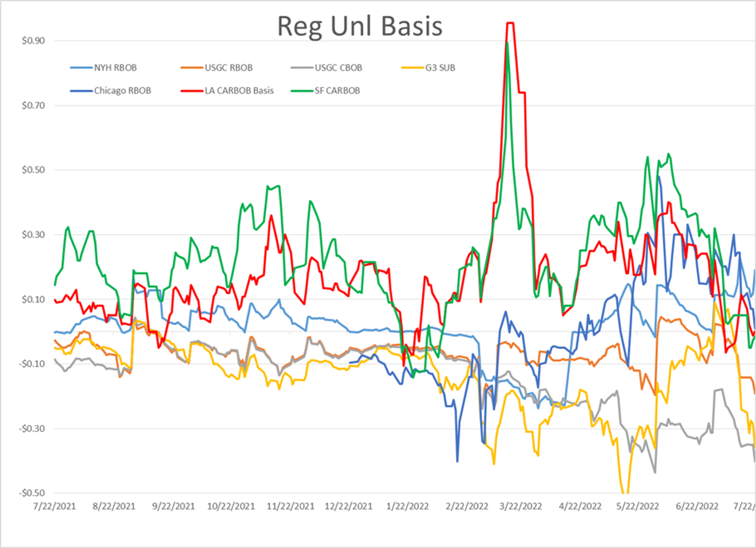Screen dimensions: 756x548
Task: Click the G3 SUB legend entry
Action: (428, 68)
